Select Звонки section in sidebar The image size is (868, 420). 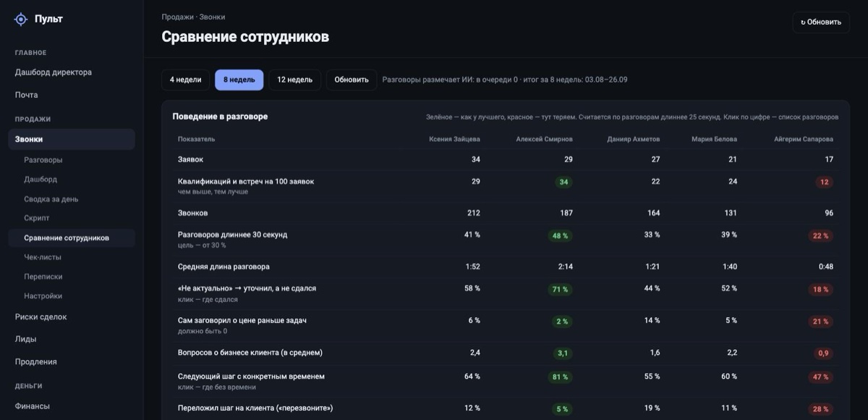click(x=72, y=139)
